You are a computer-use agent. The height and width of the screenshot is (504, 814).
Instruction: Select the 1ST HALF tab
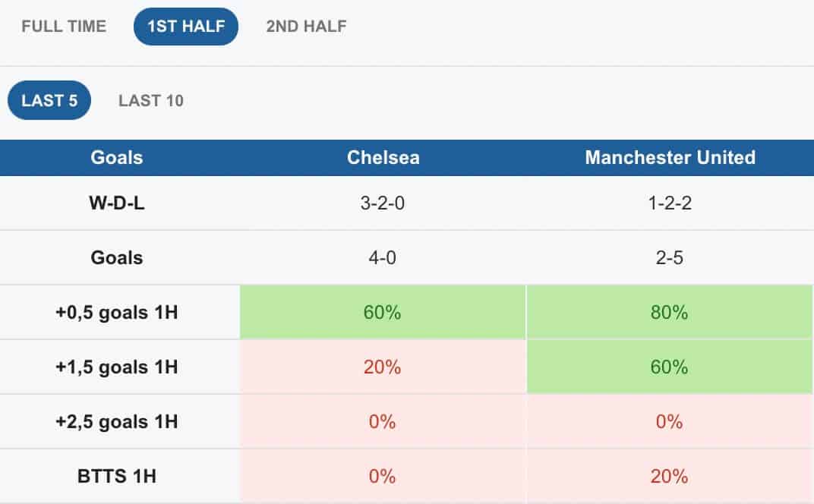click(x=186, y=27)
